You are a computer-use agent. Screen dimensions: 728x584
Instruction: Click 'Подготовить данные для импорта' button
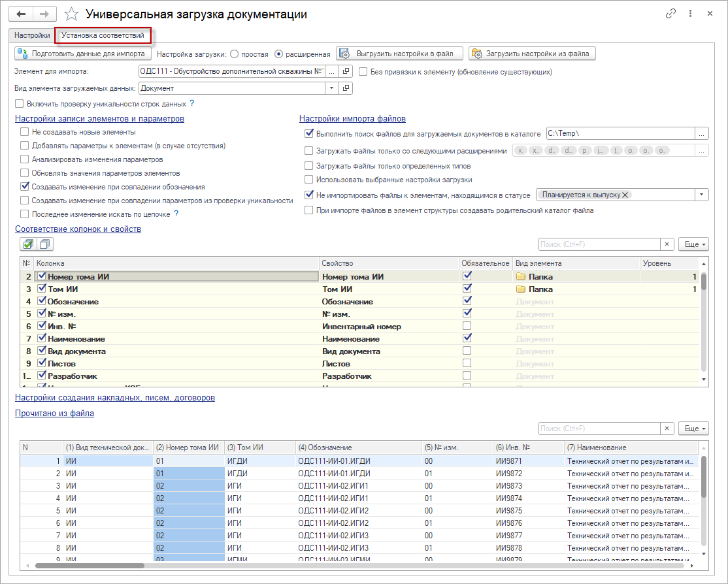[82, 54]
